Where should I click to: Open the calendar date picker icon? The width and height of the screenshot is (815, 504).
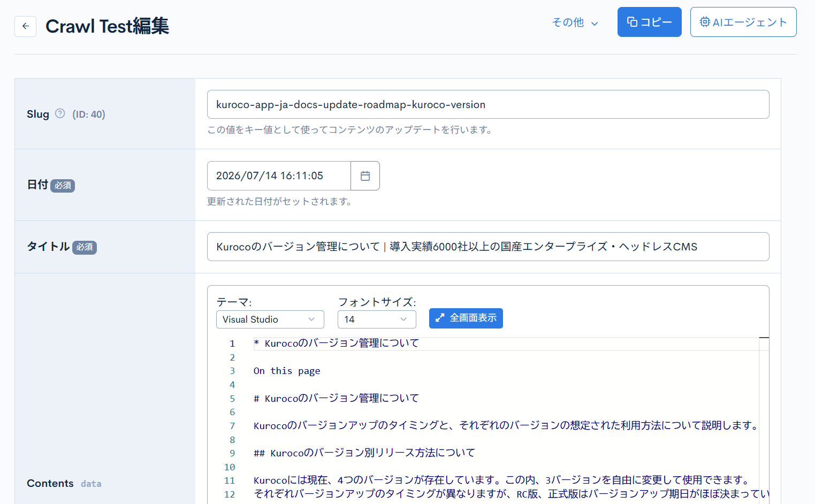[x=365, y=175]
